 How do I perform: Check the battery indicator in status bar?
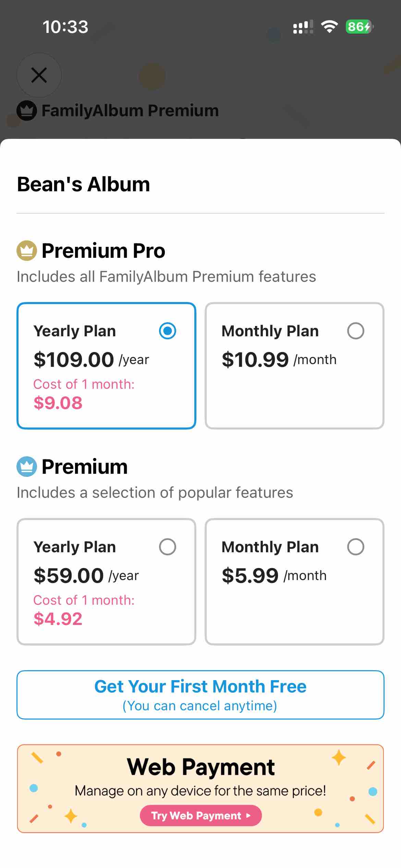click(x=360, y=27)
